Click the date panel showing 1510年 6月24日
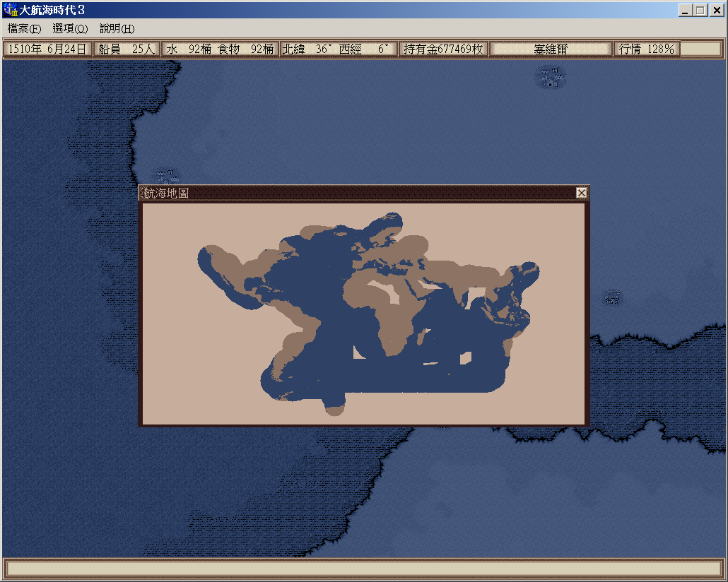This screenshot has height=582, width=728. pos(48,49)
